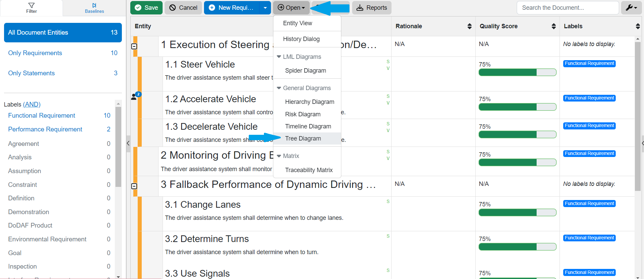This screenshot has width=644, height=279.
Task: Collapse section 3 Fallback Performance
Action: click(134, 186)
